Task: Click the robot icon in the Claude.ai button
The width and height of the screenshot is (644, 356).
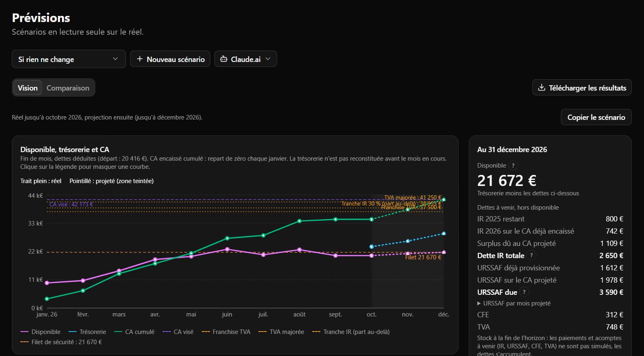Action: point(224,59)
